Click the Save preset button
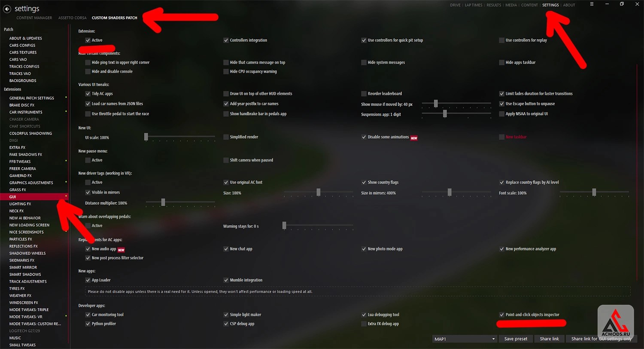This screenshot has width=644, height=349. (x=516, y=339)
